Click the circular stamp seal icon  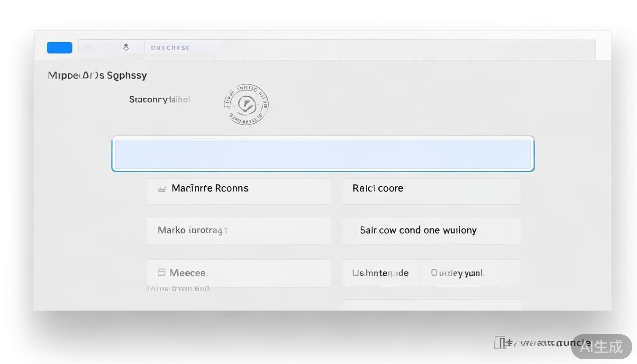(x=246, y=104)
